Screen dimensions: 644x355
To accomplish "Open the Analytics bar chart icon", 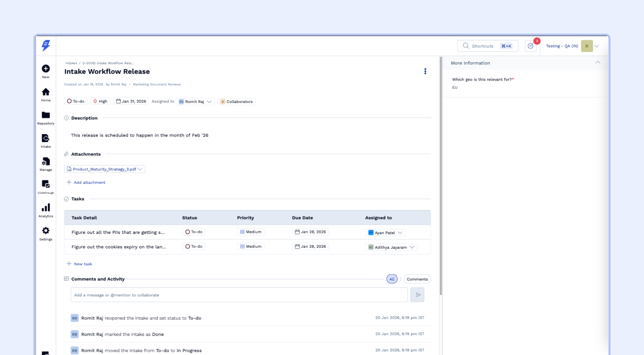I will pos(46,208).
